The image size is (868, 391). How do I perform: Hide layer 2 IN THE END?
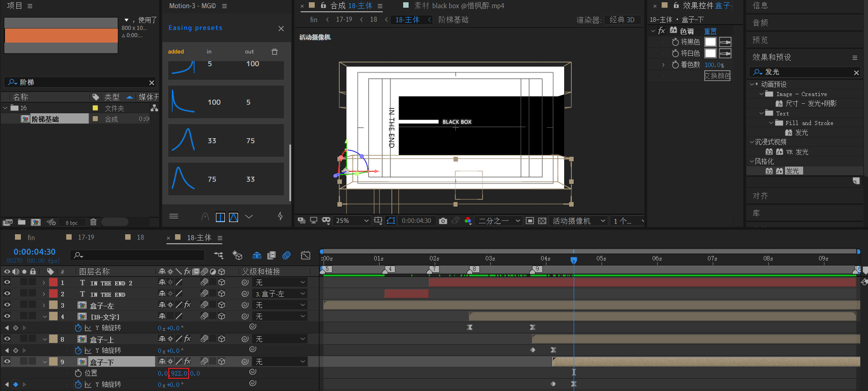tap(7, 293)
